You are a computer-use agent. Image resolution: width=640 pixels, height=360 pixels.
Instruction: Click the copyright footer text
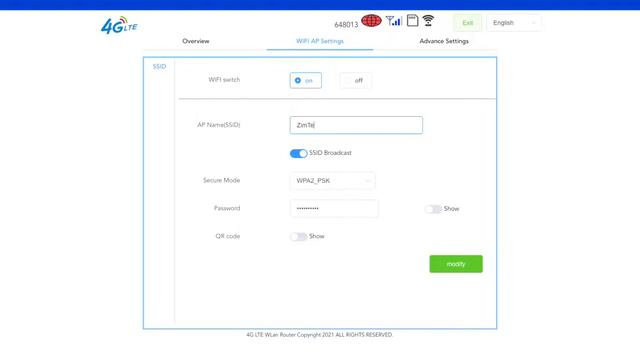[x=320, y=335]
